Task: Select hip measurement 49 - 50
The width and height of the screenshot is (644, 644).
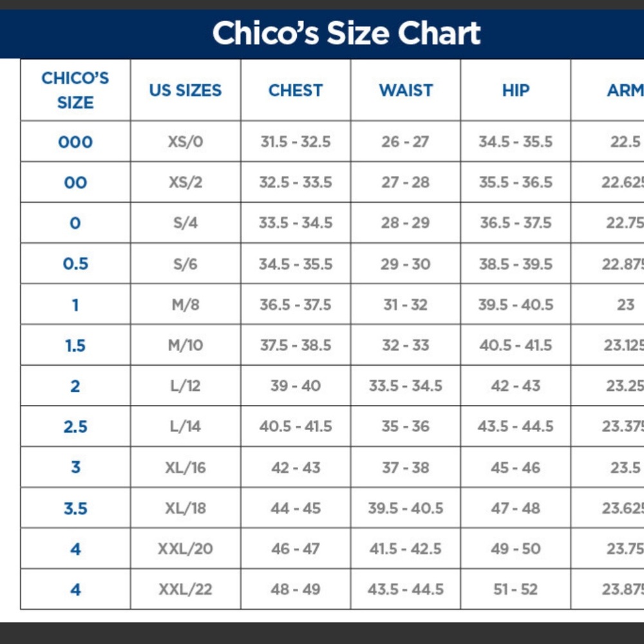Action: (x=515, y=548)
